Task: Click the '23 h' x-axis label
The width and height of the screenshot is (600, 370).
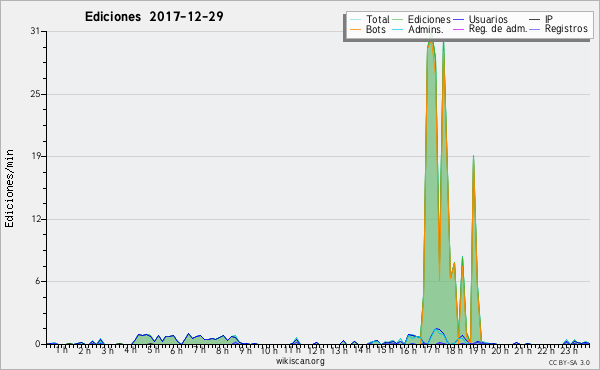Action: 569,350
